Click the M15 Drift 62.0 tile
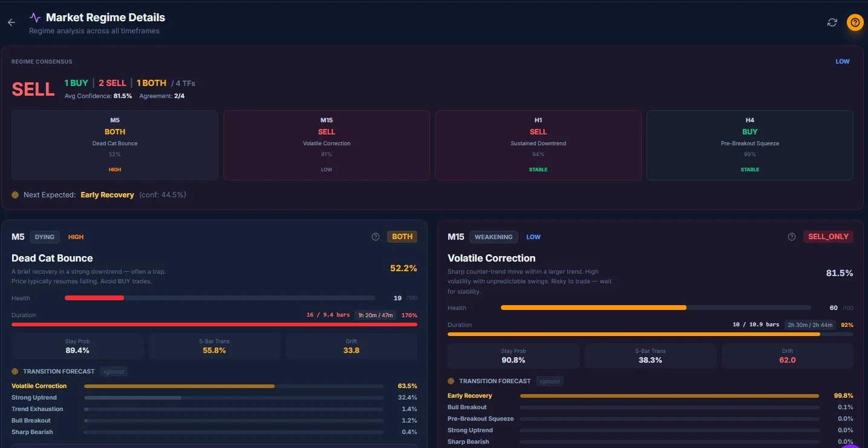The height and width of the screenshot is (448, 868). [788, 356]
